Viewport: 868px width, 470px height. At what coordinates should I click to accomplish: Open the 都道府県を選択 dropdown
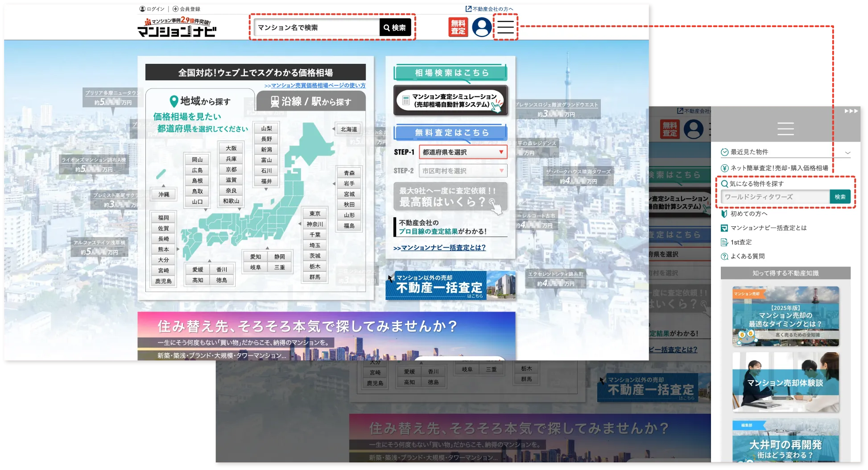pyautogui.click(x=463, y=152)
